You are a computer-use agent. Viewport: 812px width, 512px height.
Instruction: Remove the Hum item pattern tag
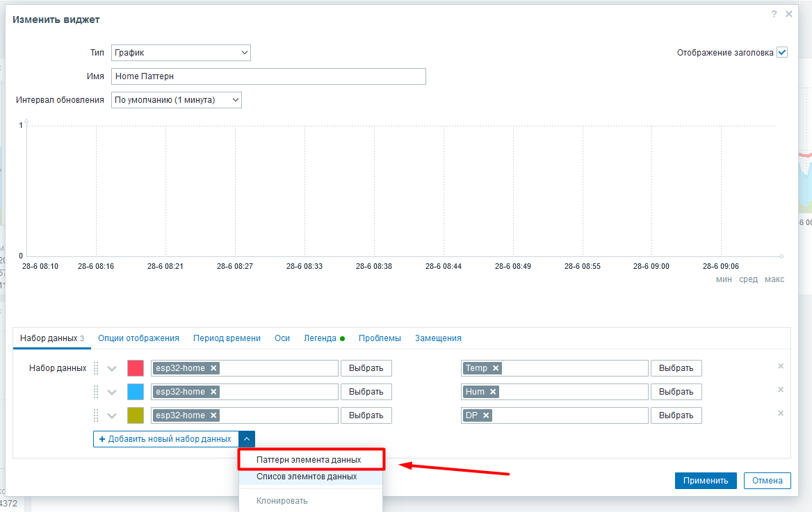(493, 392)
